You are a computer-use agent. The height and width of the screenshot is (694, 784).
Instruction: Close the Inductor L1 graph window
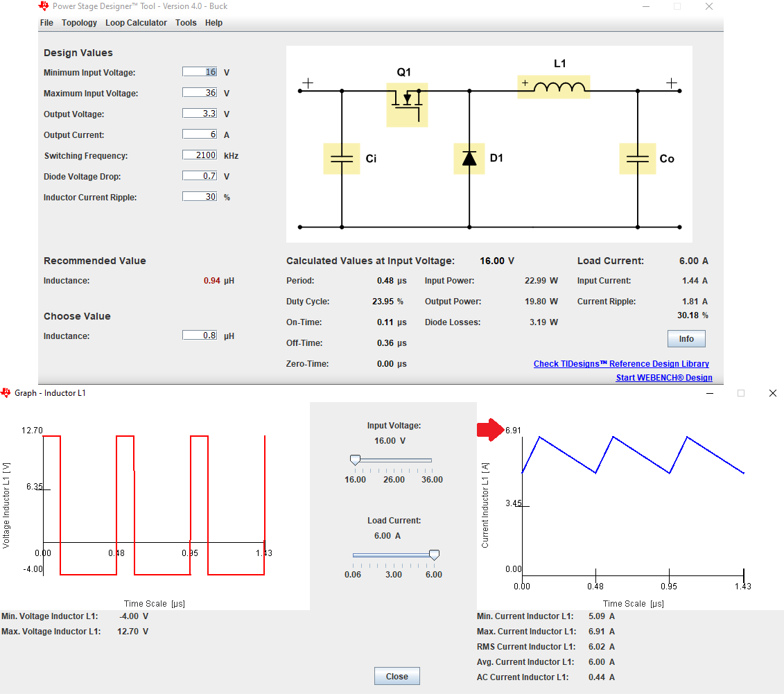(x=773, y=392)
